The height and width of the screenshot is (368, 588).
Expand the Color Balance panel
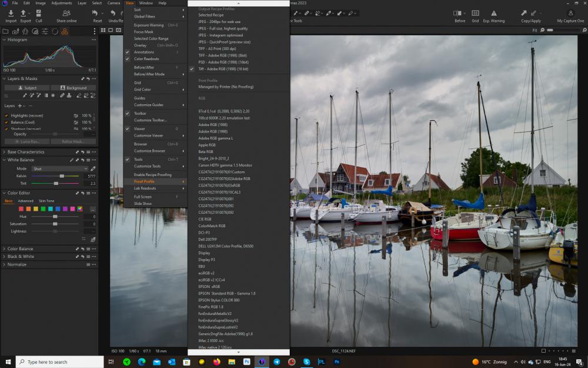click(4, 249)
